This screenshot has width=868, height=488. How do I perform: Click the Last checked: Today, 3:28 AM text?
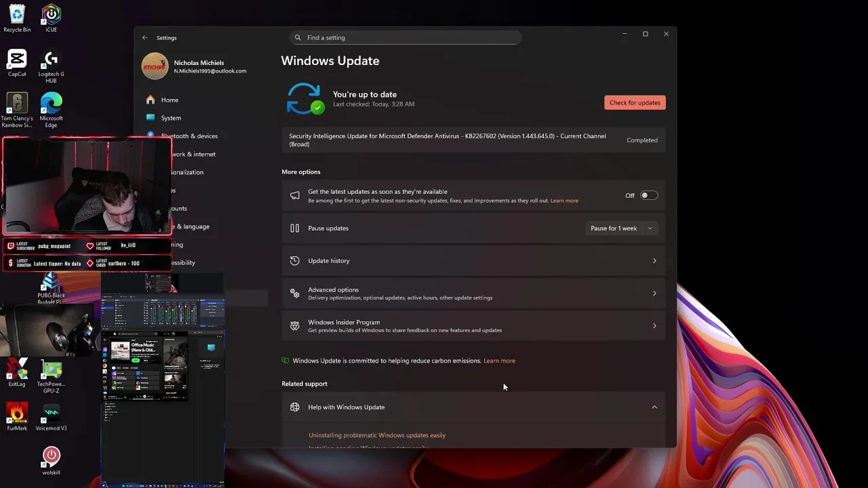374,104
